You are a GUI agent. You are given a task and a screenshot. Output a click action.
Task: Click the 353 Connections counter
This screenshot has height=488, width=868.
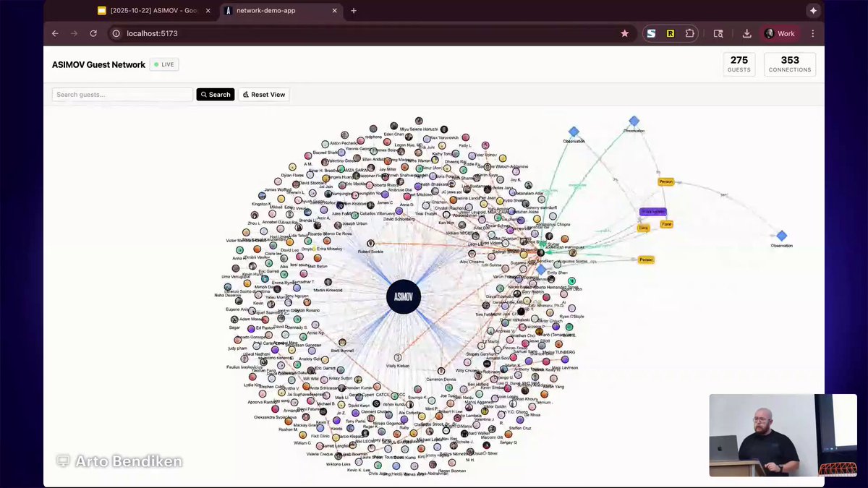(x=790, y=64)
